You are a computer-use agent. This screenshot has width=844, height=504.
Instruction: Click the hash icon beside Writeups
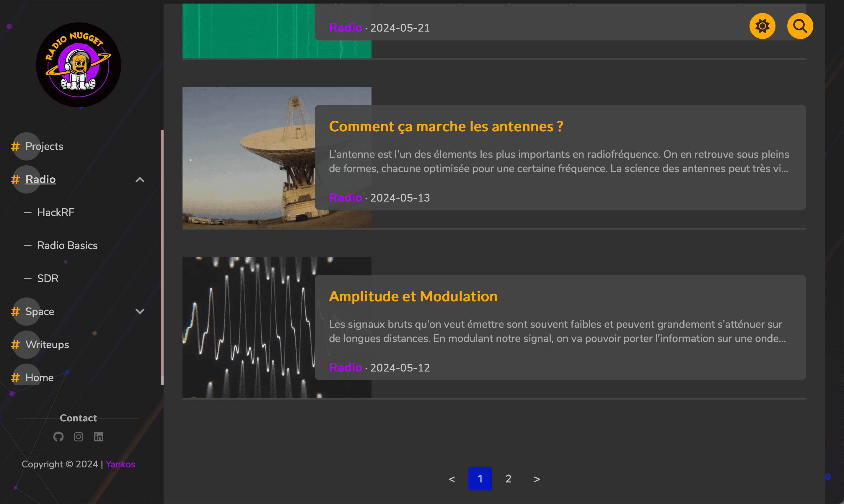pyautogui.click(x=15, y=345)
